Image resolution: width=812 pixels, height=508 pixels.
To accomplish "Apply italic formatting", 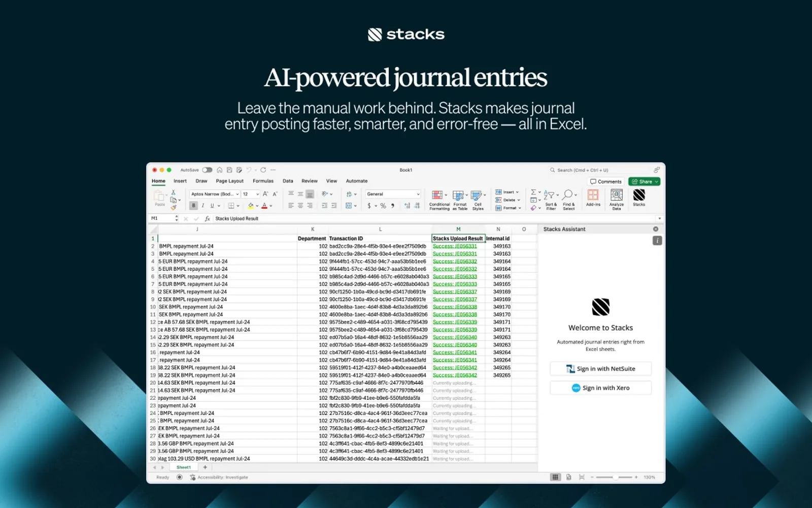I will pyautogui.click(x=203, y=206).
